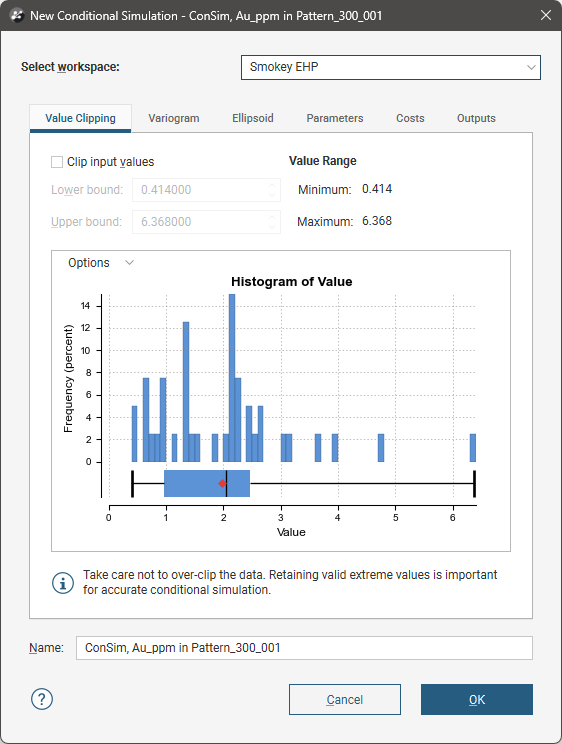
Task: Close the New Conditional Simulation dialog
Action: click(x=546, y=15)
